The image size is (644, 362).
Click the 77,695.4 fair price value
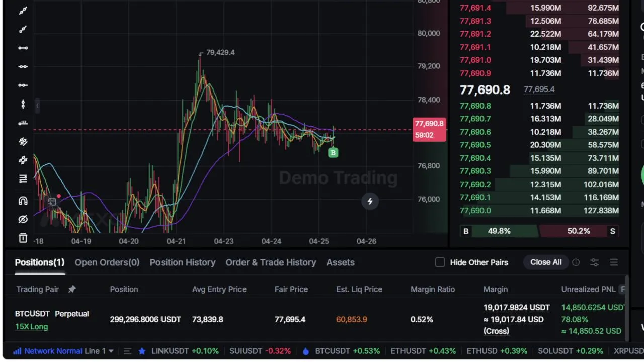(290, 319)
